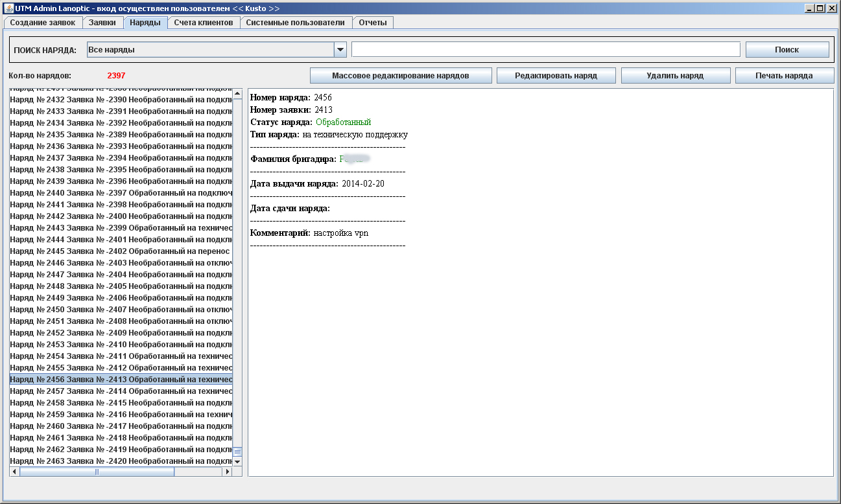841x504 pixels.
Task: Click the comment text настройка vpn
Action: [x=341, y=233]
